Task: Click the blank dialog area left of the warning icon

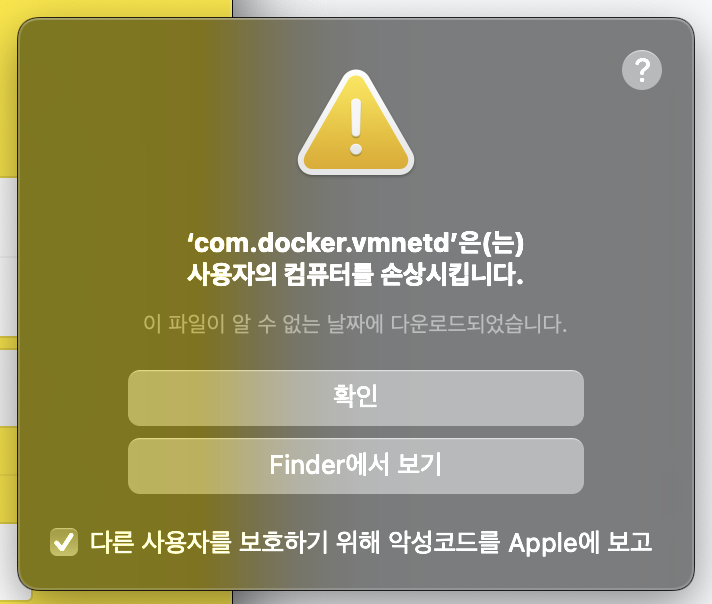Action: click(159, 123)
